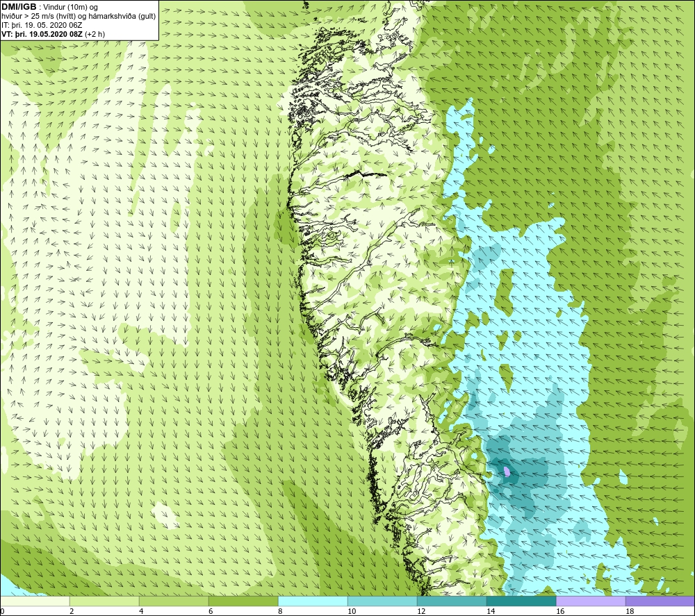
Task: Click the scale label '16'
Action: coord(560,611)
